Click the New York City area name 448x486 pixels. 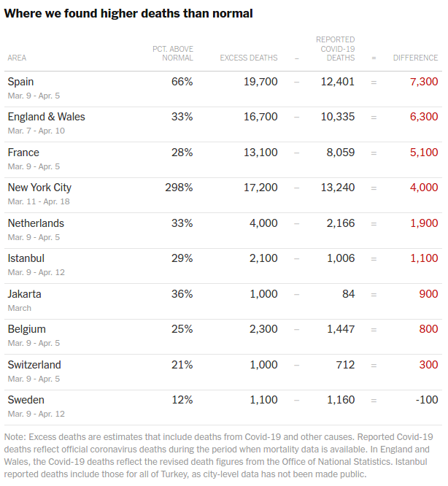pyautogui.click(x=39, y=188)
